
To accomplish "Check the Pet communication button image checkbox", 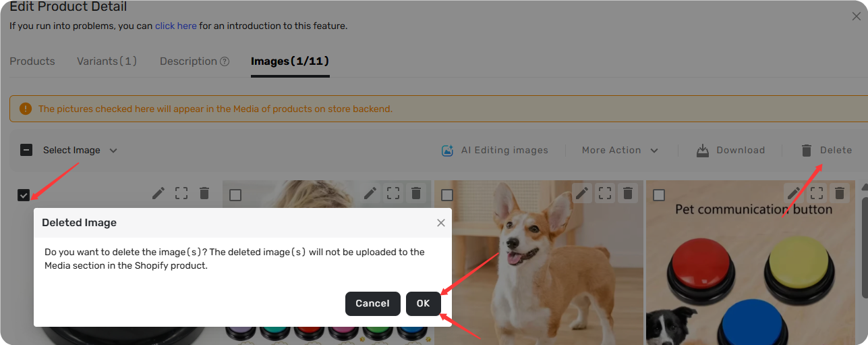I will [659, 195].
